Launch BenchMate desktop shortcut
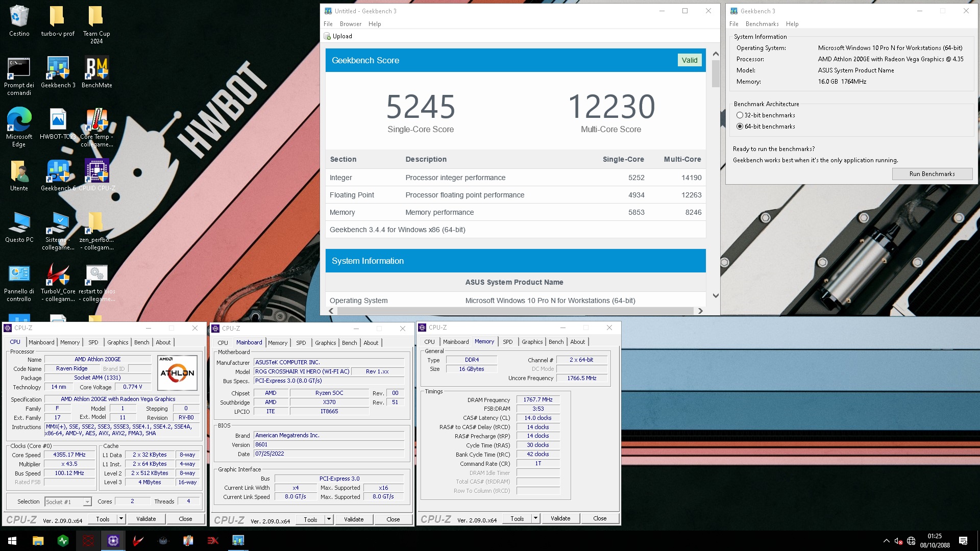Viewport: 980px width, 551px height. click(x=96, y=72)
